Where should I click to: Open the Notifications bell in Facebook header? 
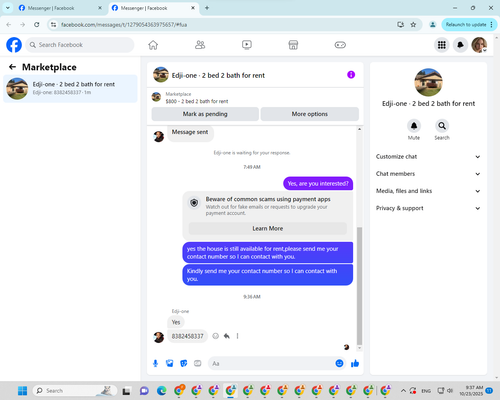460,45
